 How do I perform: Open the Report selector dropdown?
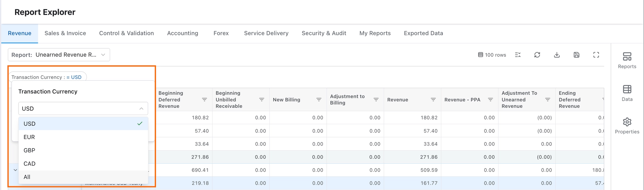point(59,55)
